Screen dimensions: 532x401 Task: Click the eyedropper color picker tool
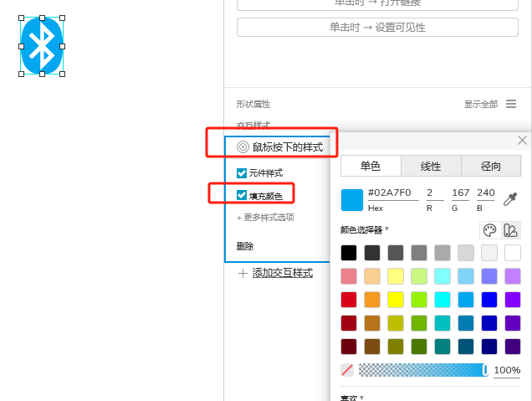coord(510,199)
